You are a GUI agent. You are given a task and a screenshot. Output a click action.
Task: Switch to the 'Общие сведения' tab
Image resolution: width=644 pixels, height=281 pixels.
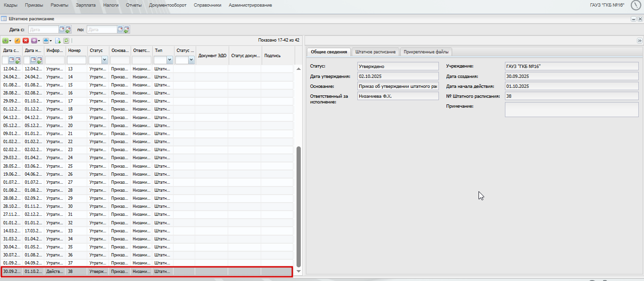tap(329, 51)
